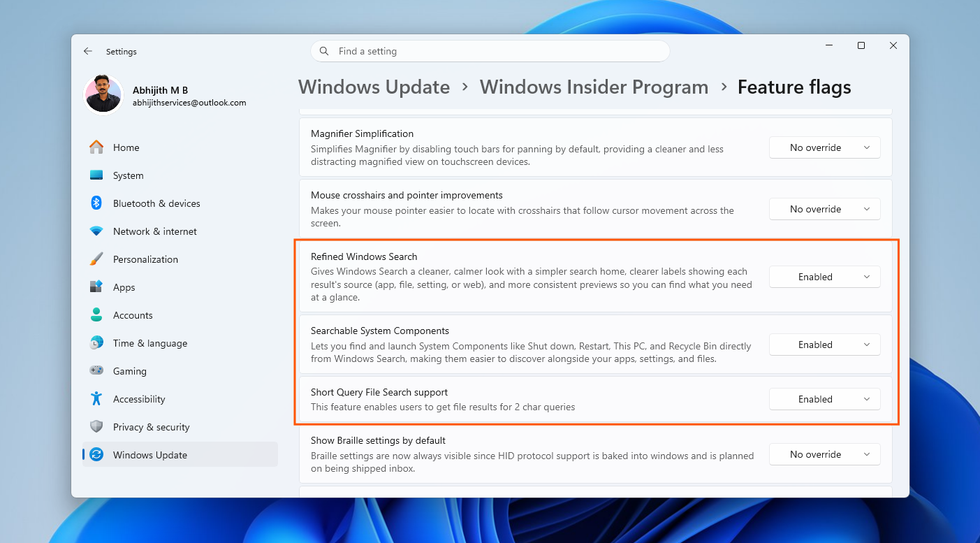Click Show Braille settings by default title
980x543 pixels.
[x=378, y=440]
